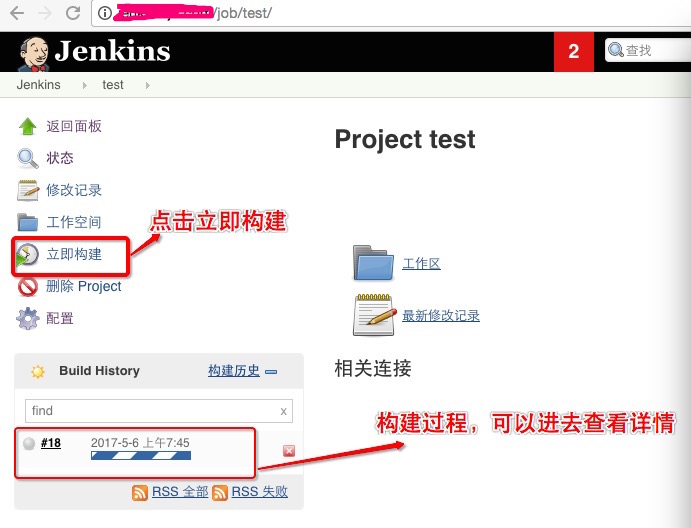This screenshot has height=528, width=691.
Task: Click the site info icon in address bar
Action: pyautogui.click(x=105, y=13)
